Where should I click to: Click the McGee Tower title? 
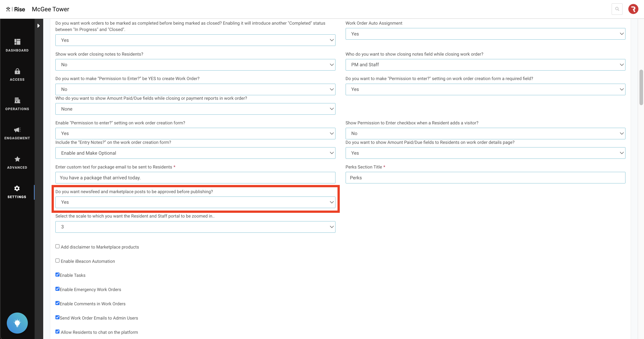[x=50, y=9]
